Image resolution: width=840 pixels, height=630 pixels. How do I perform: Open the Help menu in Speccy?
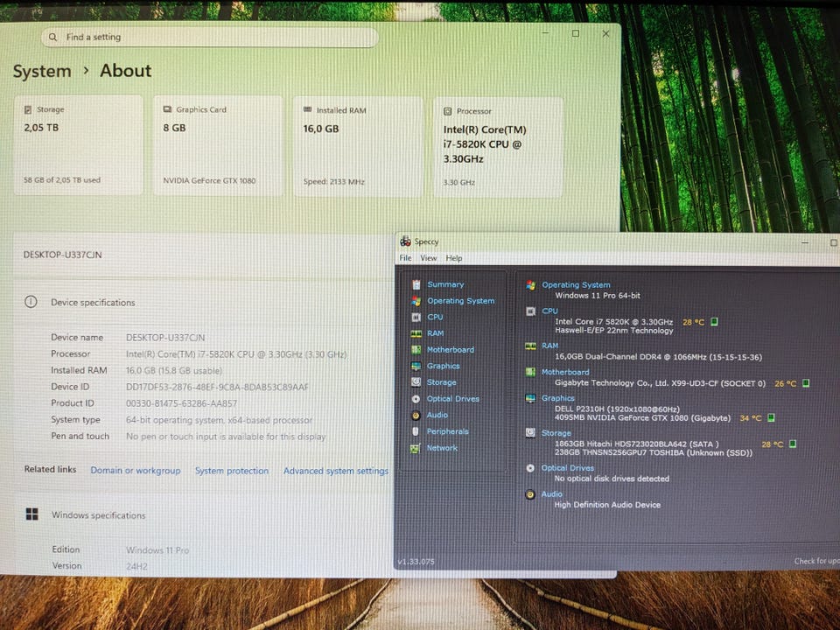(454, 258)
